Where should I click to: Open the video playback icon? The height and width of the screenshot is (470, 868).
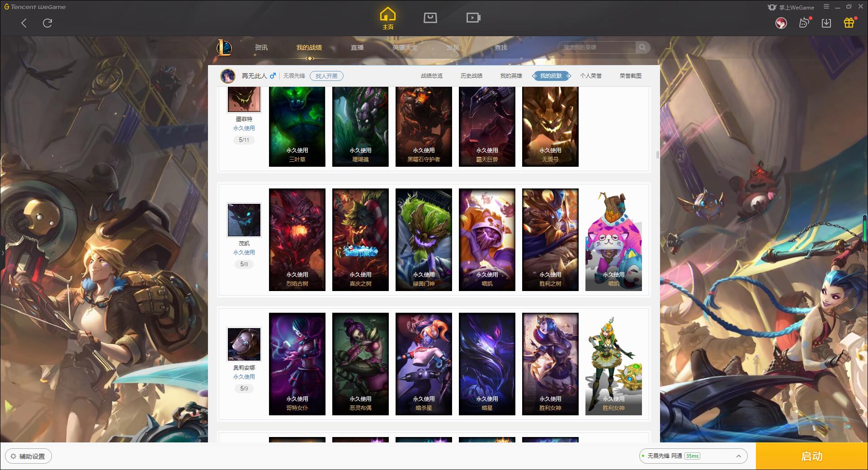tap(473, 18)
